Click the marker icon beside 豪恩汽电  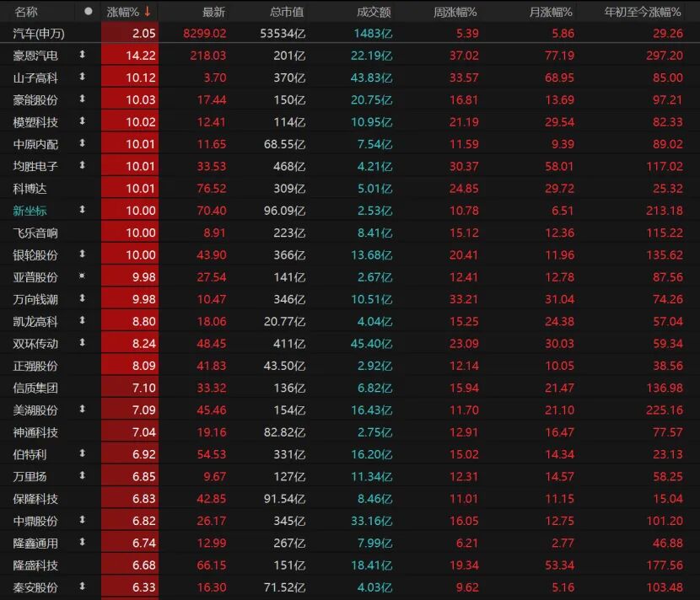pyautogui.click(x=83, y=55)
